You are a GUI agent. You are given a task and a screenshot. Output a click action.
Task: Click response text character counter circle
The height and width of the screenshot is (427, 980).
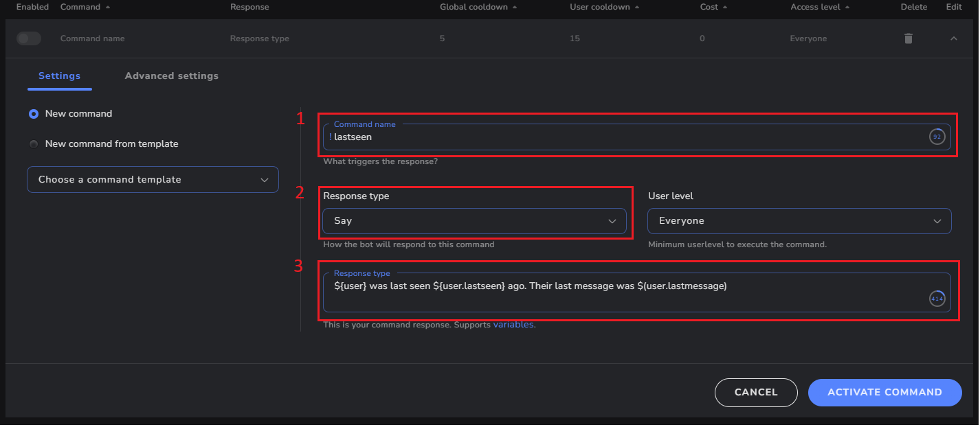(937, 299)
